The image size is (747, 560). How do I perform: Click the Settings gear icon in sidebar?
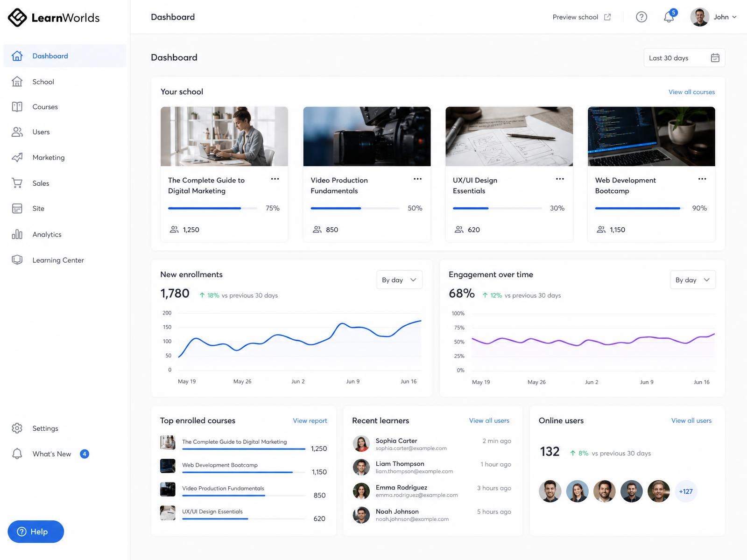coord(17,428)
